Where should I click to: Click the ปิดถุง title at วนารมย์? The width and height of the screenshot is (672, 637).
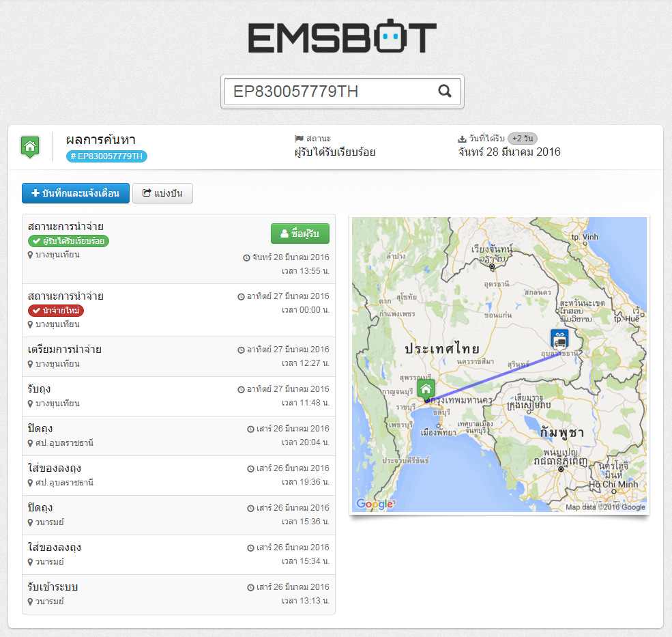(x=40, y=508)
